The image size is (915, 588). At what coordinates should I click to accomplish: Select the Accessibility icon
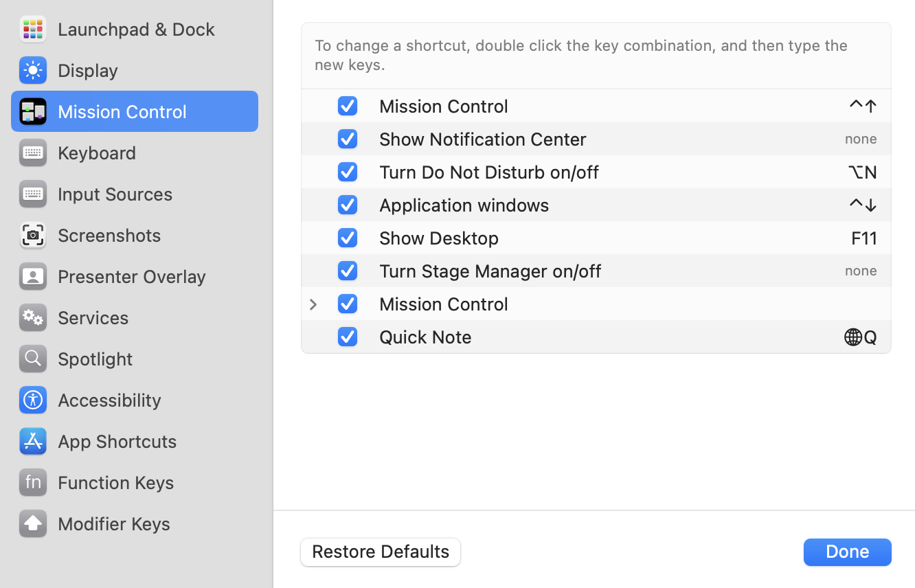(32, 400)
